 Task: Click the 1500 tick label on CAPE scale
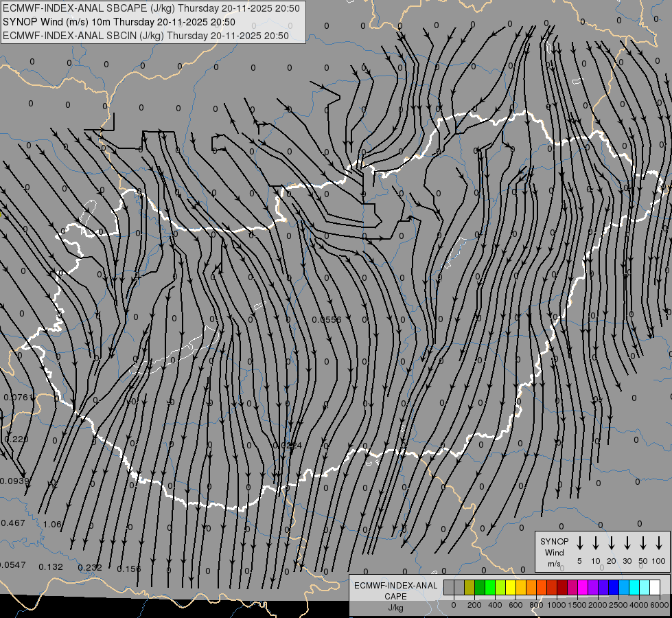tap(577, 605)
